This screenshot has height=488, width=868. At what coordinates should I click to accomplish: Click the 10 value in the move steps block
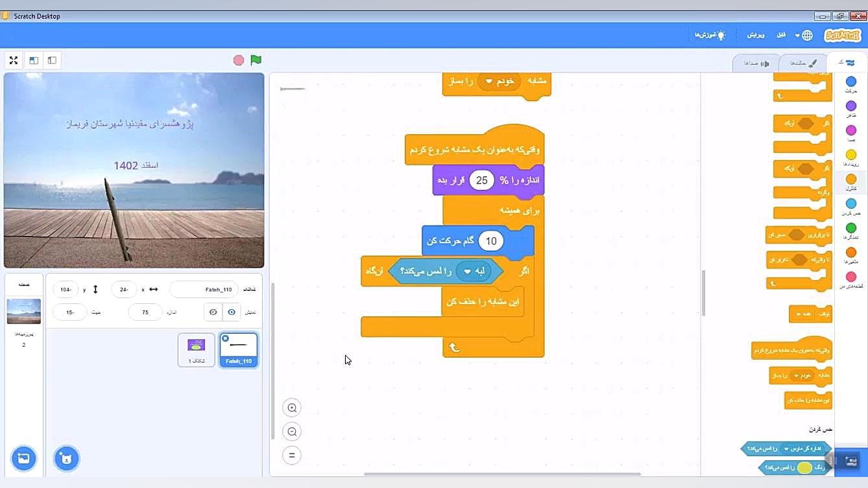tap(491, 241)
